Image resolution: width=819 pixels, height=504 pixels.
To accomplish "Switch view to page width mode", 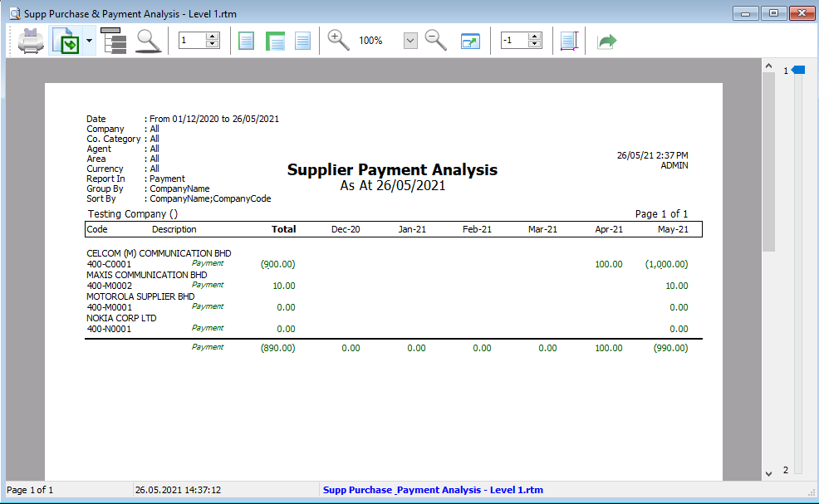I will 275,40.
